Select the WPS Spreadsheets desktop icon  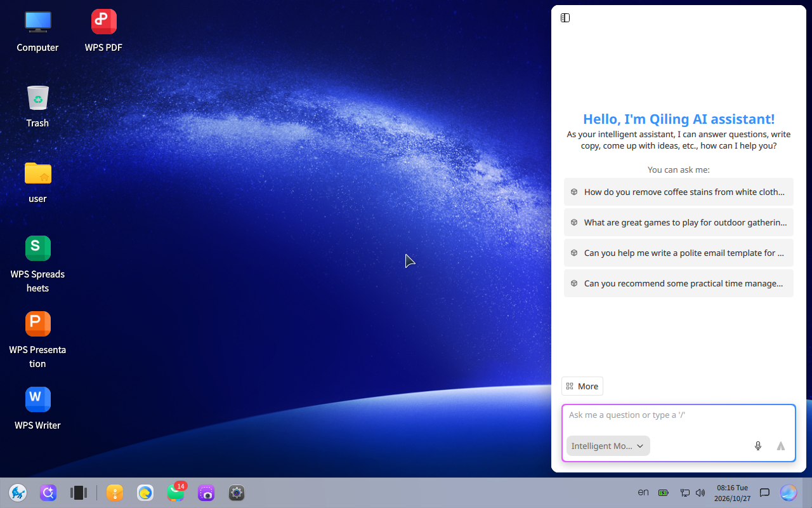pos(37,264)
